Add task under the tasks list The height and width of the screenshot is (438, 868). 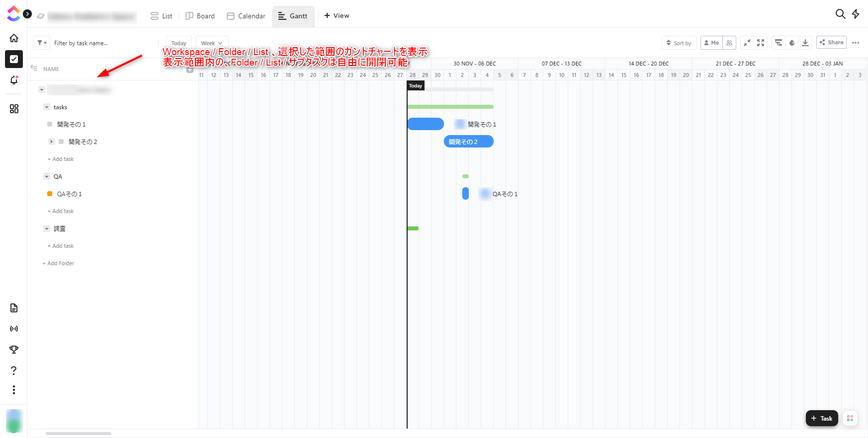point(61,159)
